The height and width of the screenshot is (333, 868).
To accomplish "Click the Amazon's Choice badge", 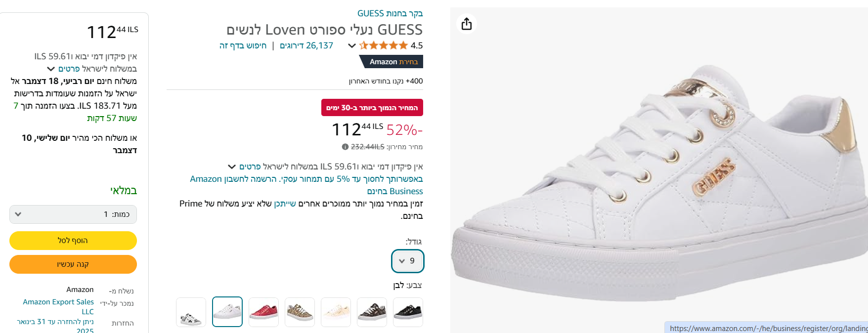I will click(x=391, y=62).
